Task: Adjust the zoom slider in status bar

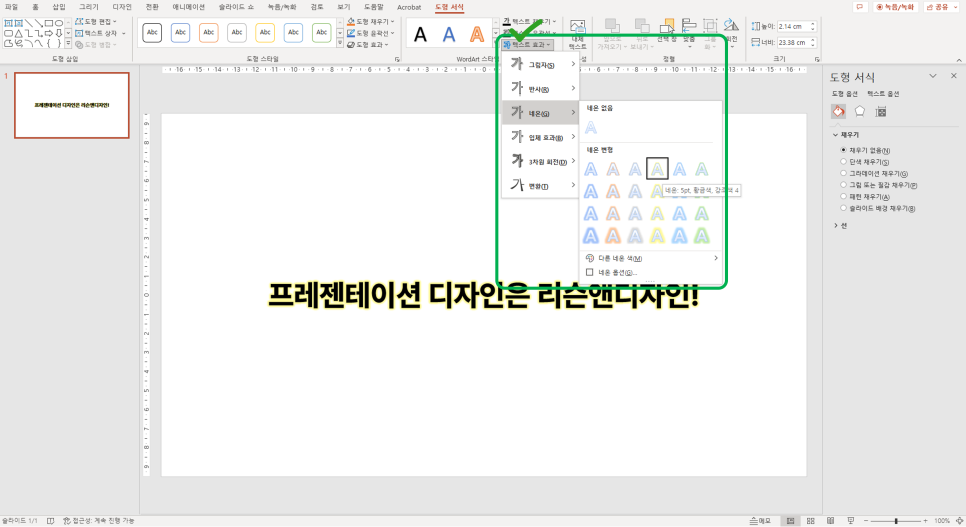Action: click(896, 521)
